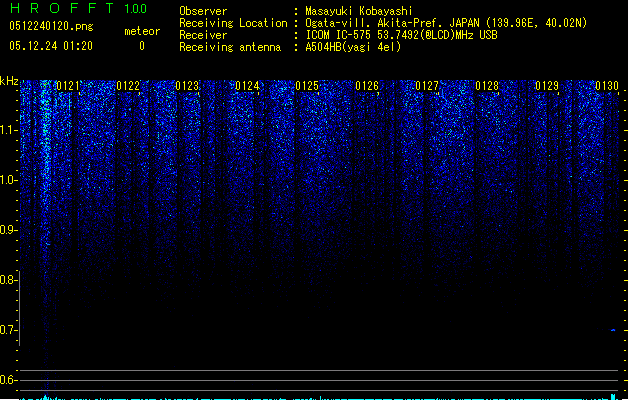This screenshot has height=400, width=629.
Task: Click the 1.1 kHz axis label
Action: point(8,130)
